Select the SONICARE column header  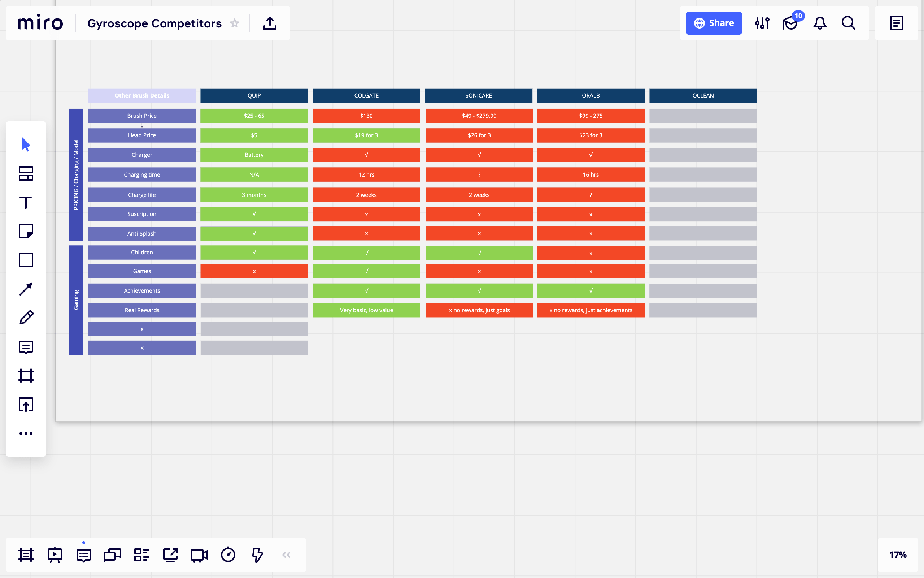pos(478,96)
